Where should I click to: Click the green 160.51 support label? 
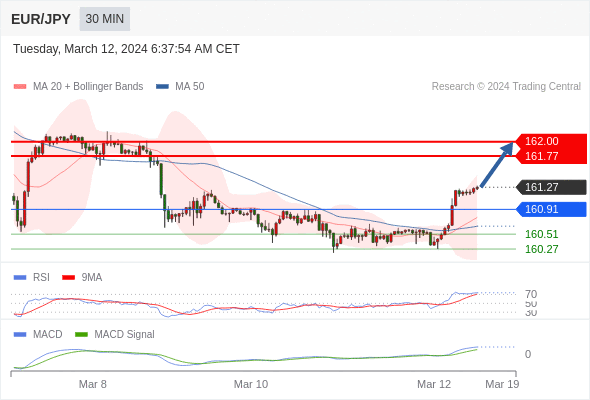point(541,234)
